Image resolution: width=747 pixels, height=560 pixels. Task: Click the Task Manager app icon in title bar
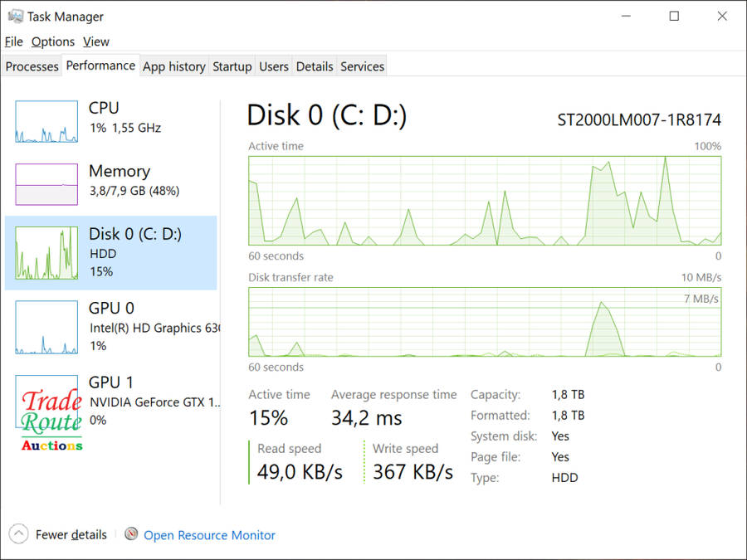(14, 16)
